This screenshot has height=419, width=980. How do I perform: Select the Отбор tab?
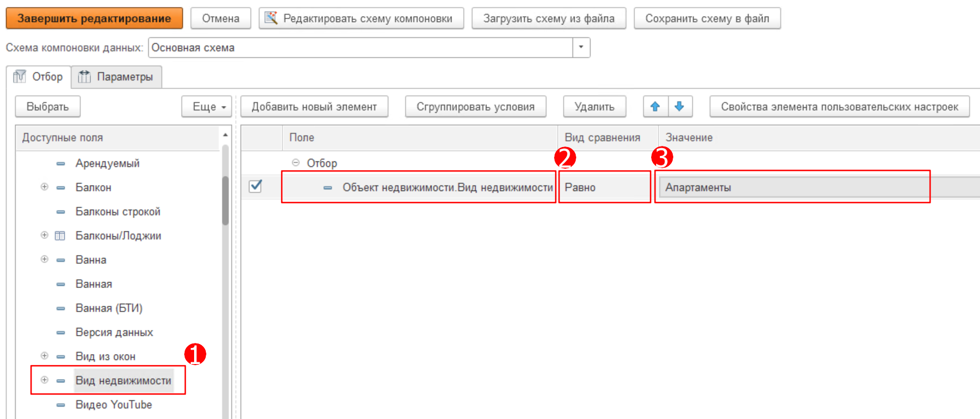click(39, 77)
